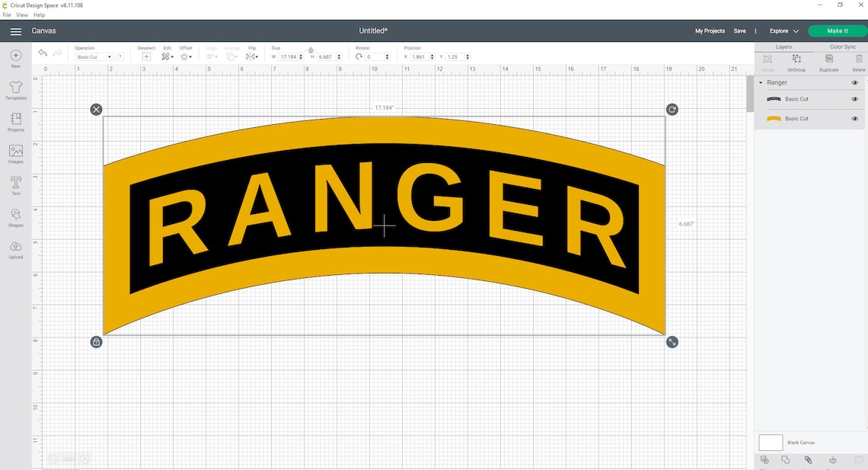The image size is (868, 470).
Task: Open the File menu
Action: point(6,14)
